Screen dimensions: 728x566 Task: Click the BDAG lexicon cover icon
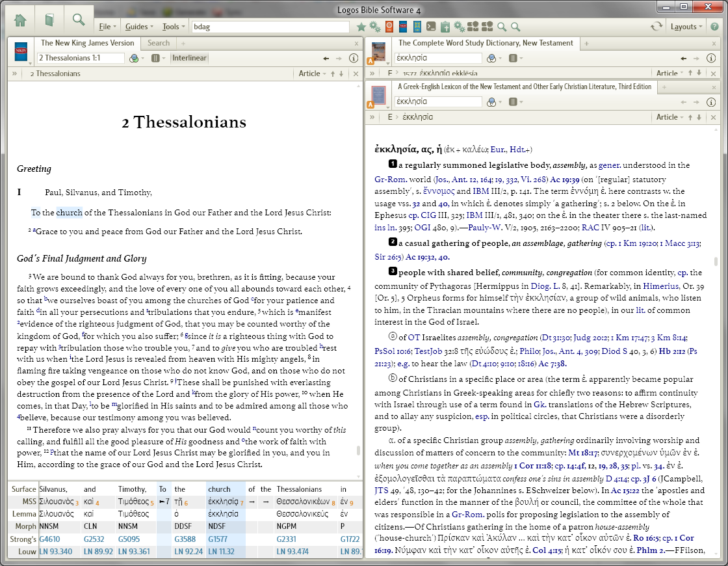click(x=378, y=95)
